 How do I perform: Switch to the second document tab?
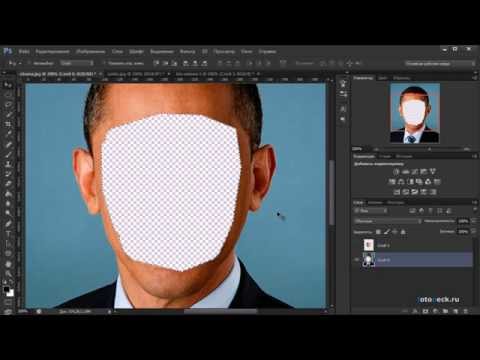coord(136,74)
